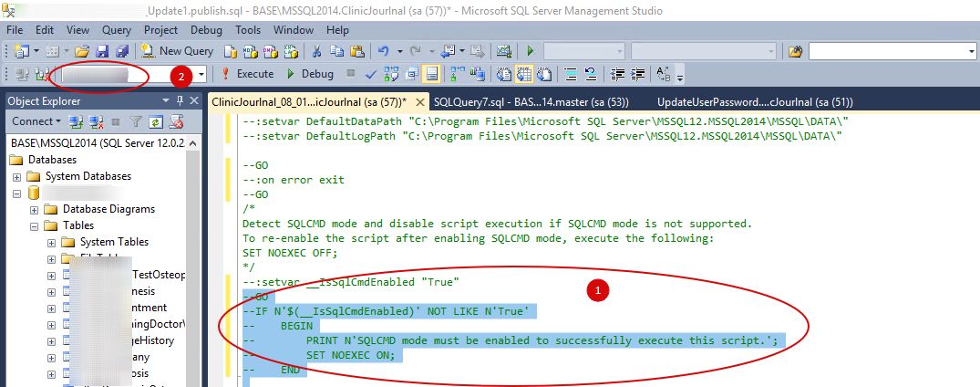Click the Parse checkmark icon

click(371, 74)
